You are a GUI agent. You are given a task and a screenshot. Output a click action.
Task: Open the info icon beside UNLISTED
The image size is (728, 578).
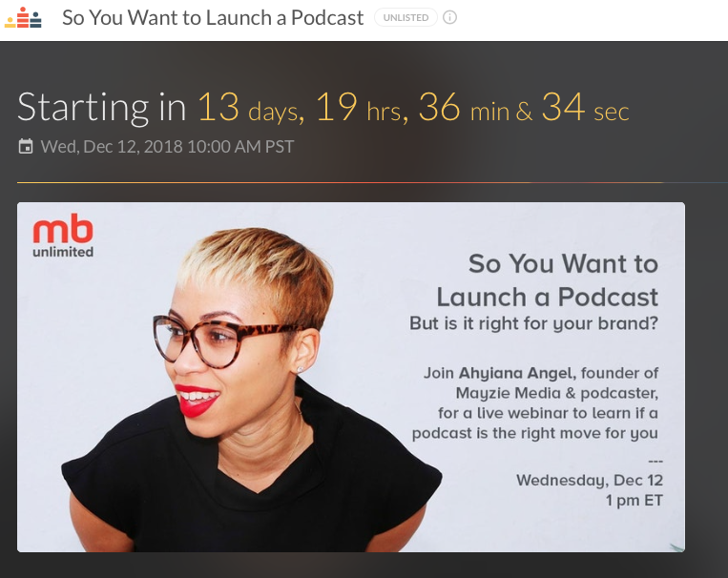click(449, 17)
